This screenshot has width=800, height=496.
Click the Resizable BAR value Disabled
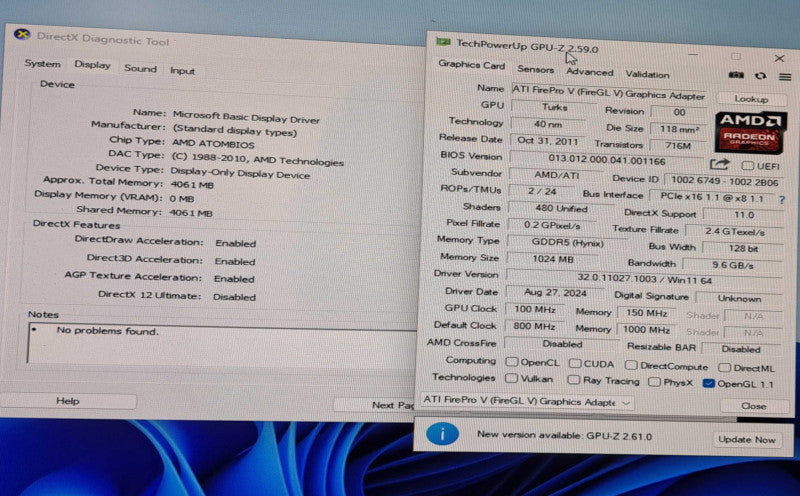(741, 350)
